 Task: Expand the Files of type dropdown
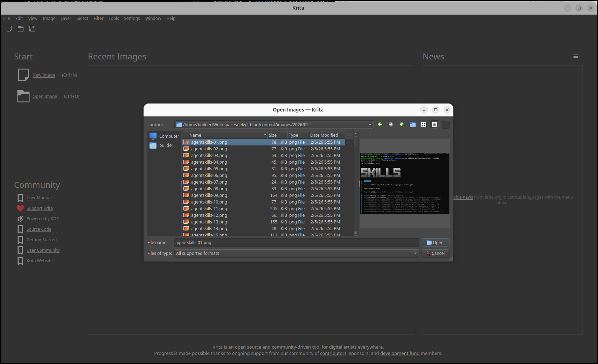[x=415, y=254]
